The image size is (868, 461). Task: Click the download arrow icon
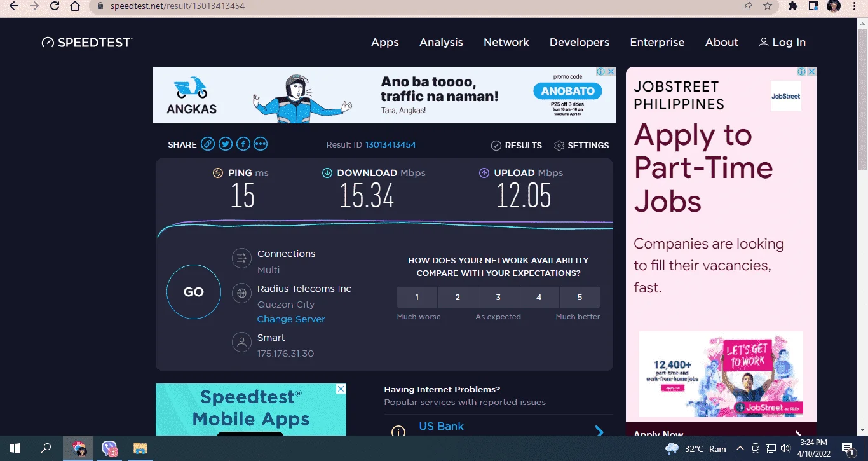[x=327, y=173]
